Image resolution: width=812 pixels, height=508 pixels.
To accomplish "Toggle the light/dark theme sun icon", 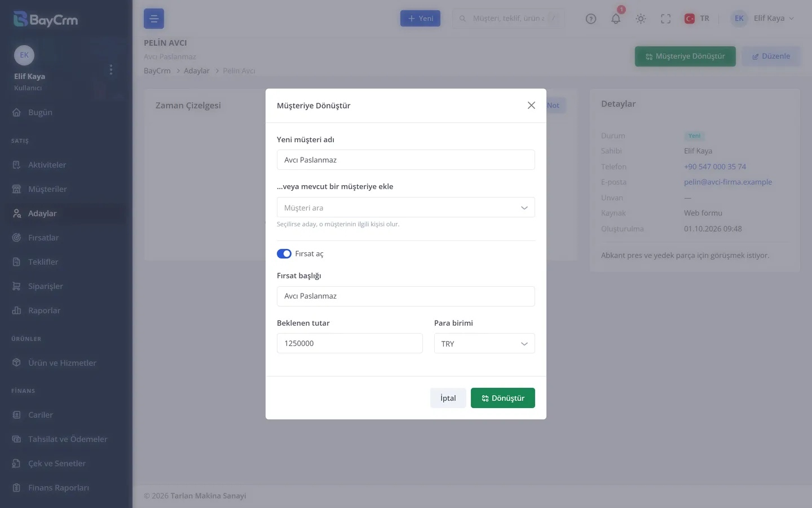I will point(641,19).
